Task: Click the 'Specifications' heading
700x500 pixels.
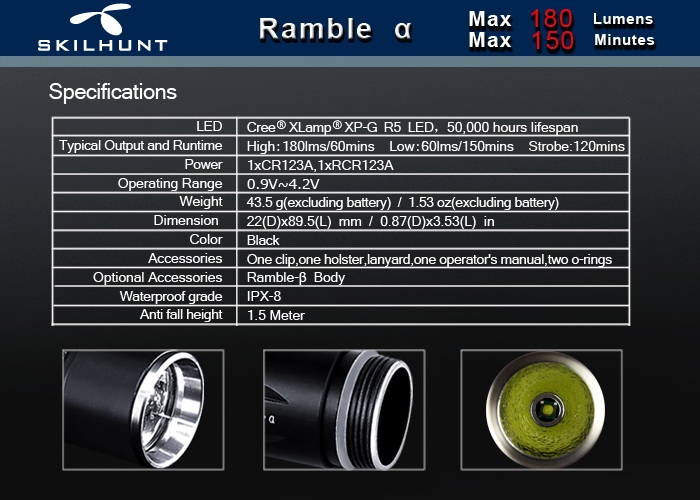Action: [113, 92]
